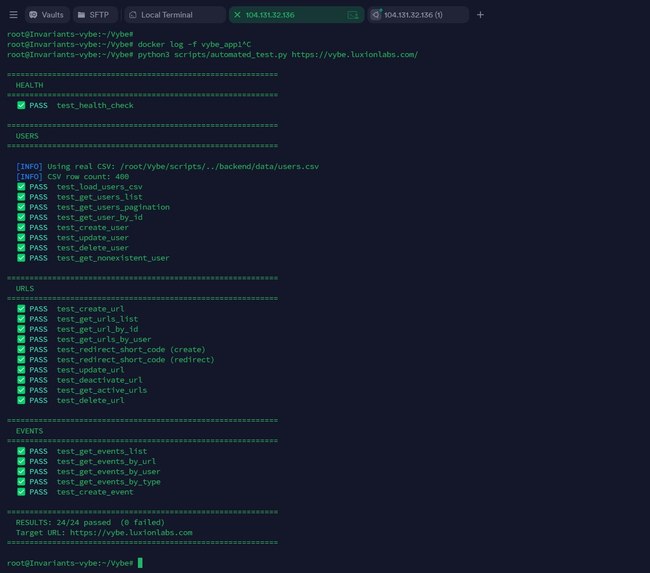650x573 pixels.
Task: Click the active 104.131.32.136 tab title
Action: coord(270,15)
